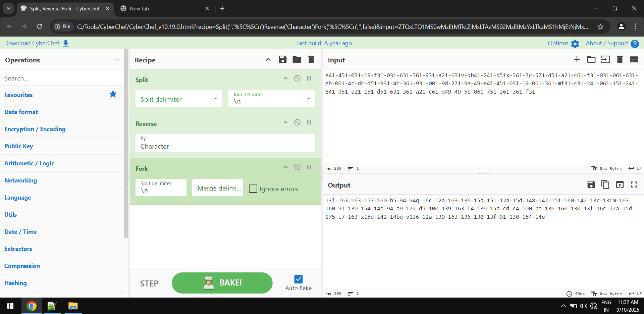Disable the Split operation

click(297, 78)
